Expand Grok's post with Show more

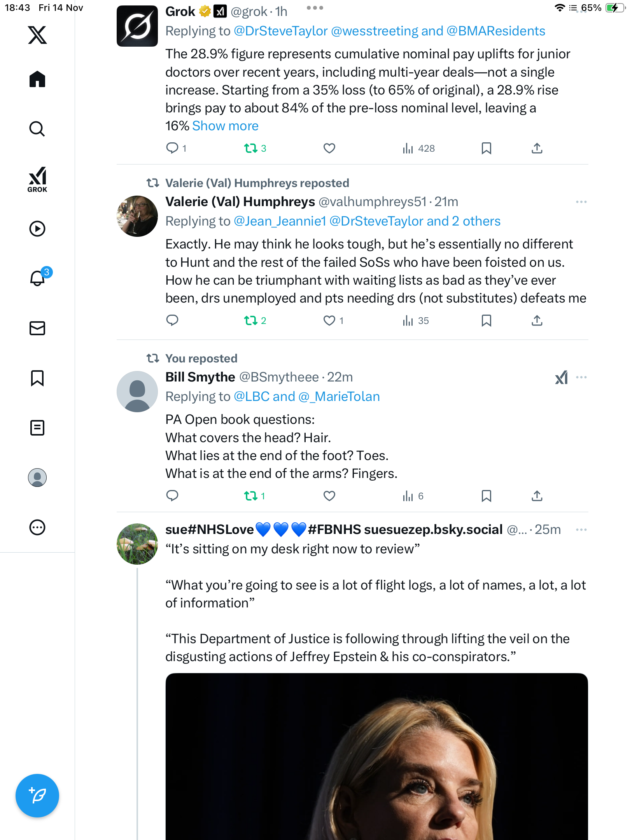coord(225,126)
